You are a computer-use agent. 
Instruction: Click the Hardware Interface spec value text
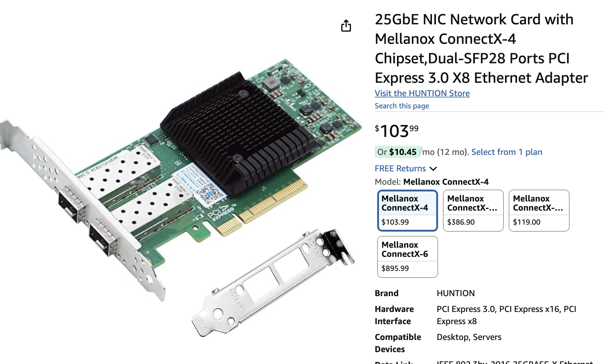506,315
